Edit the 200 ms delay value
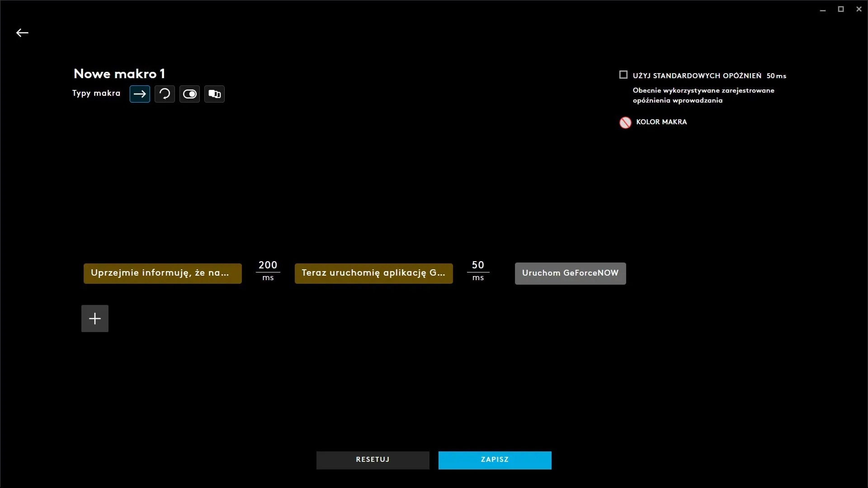The width and height of the screenshot is (868, 488). tap(268, 265)
